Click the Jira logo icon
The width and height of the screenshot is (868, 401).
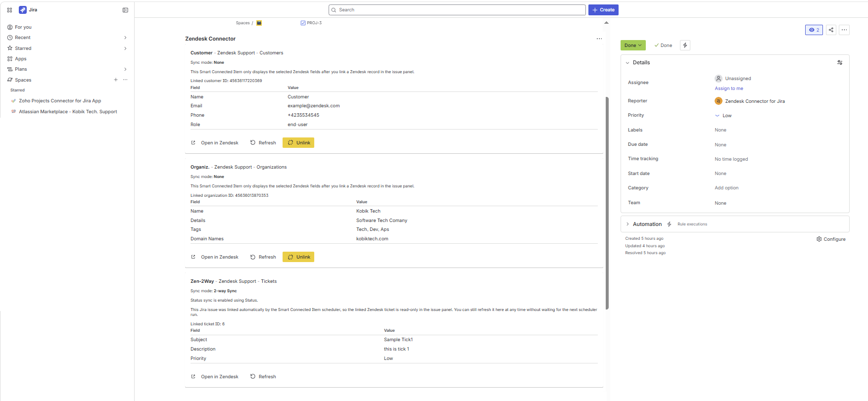point(22,10)
